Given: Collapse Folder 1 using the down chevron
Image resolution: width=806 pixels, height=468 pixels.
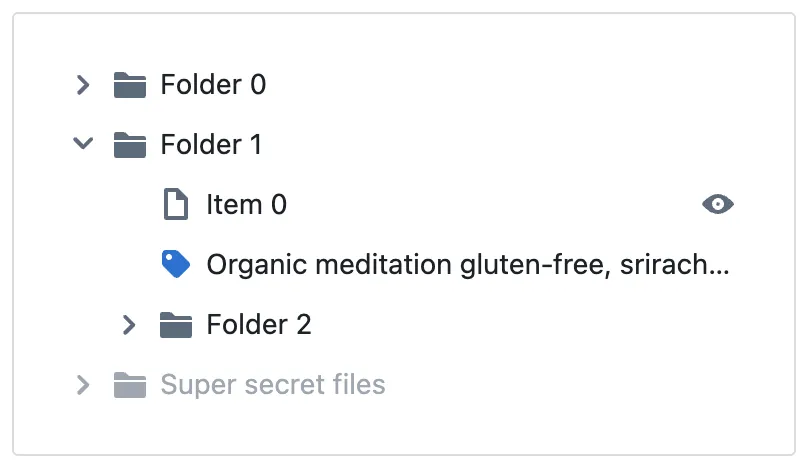Looking at the screenshot, I should coord(84,145).
